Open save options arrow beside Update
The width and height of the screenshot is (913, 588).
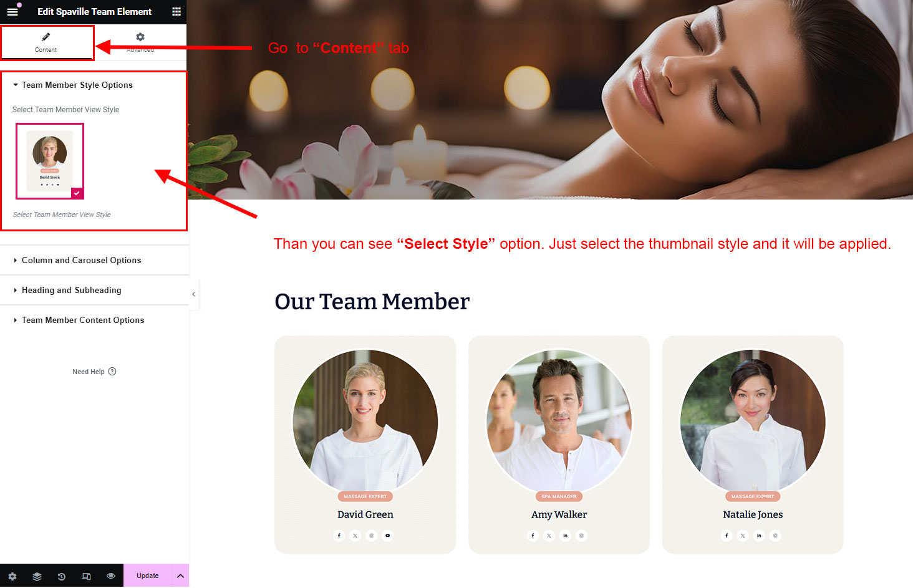click(x=180, y=576)
